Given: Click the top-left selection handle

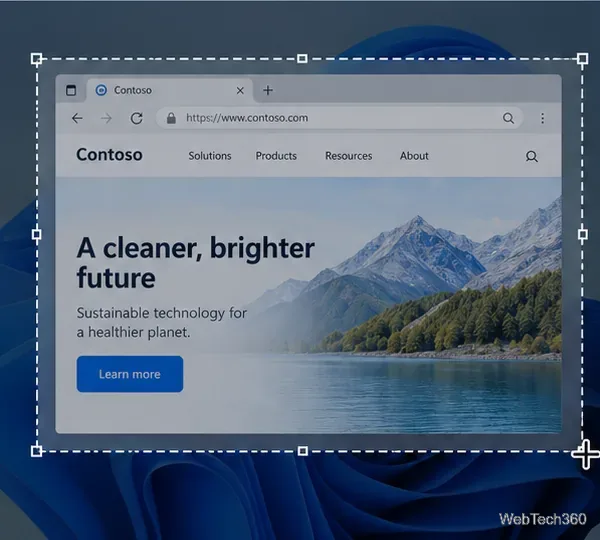Looking at the screenshot, I should [36, 59].
